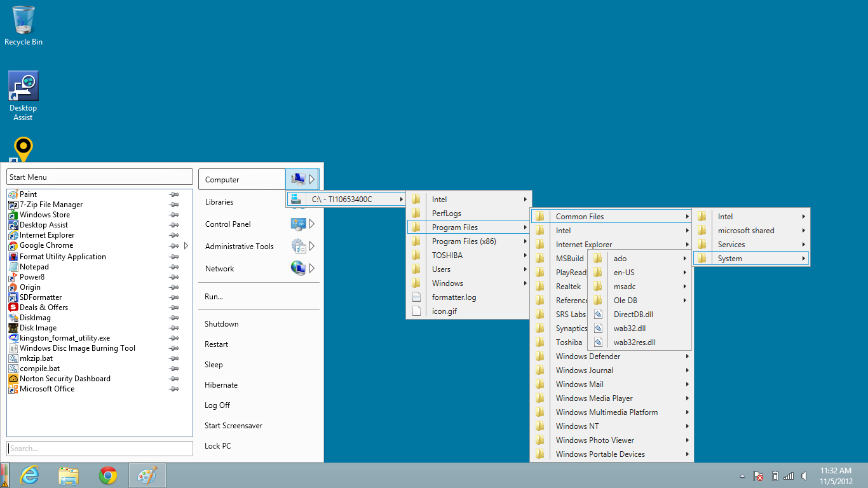The width and height of the screenshot is (868, 488).
Task: Select Run... from the menu
Action: (x=214, y=296)
